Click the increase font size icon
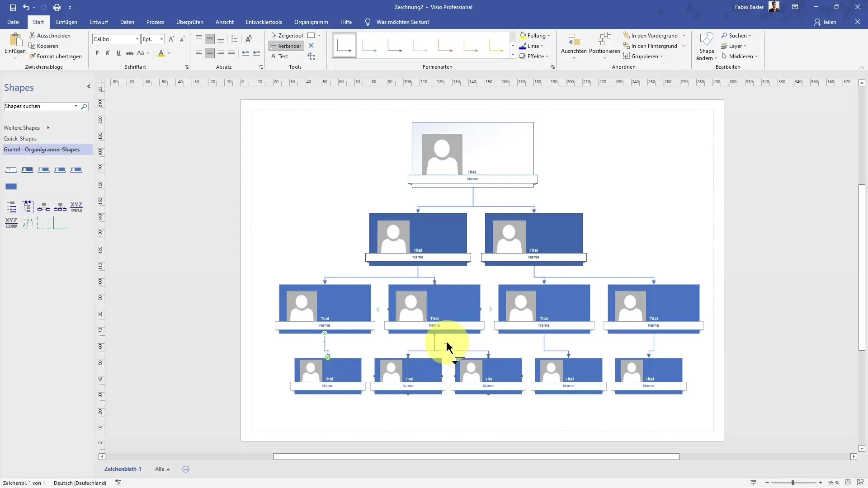This screenshot has width=868, height=488. pyautogui.click(x=171, y=39)
